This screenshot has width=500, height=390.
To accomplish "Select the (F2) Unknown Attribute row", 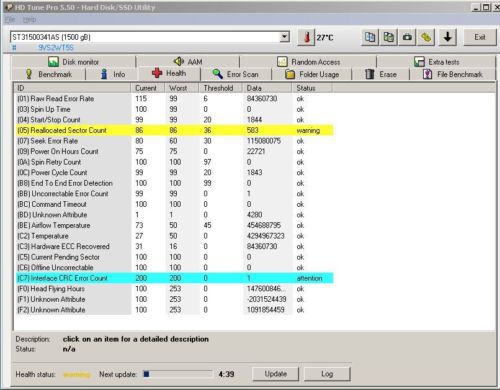I will (x=175, y=310).
